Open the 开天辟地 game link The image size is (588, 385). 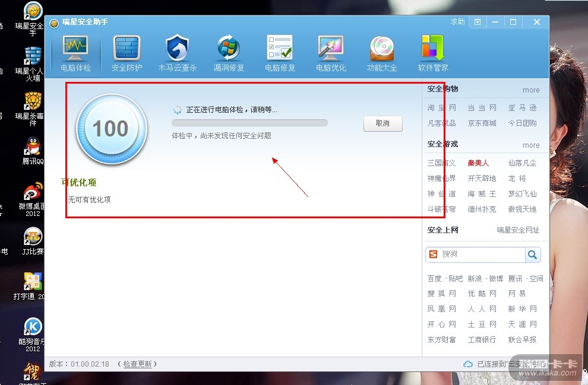pos(482,179)
